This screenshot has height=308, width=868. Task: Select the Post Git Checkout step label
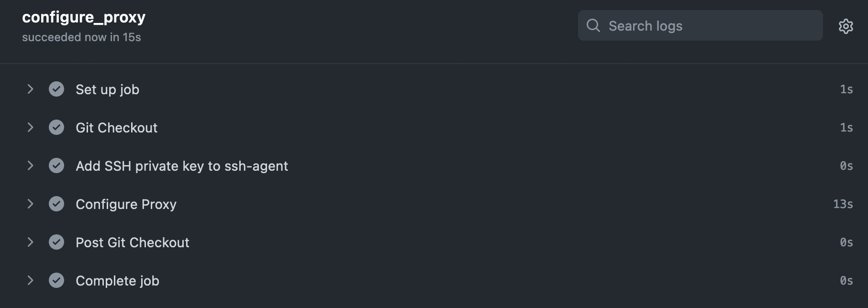(133, 242)
